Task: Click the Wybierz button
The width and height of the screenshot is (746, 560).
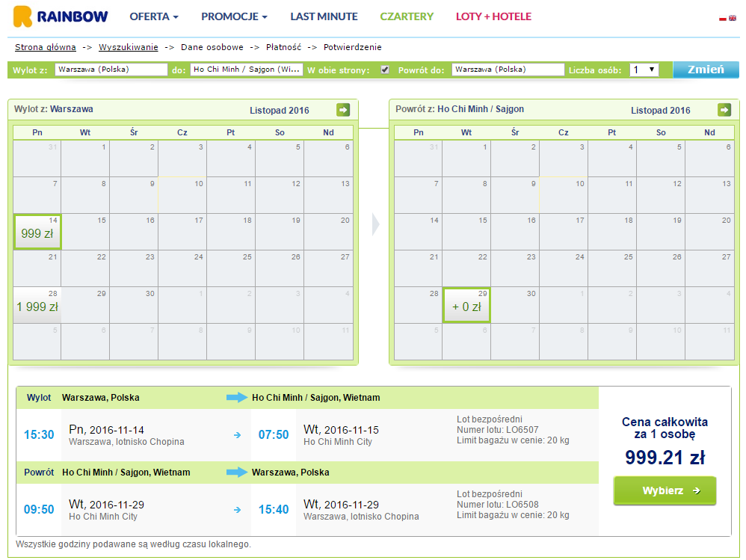Action: click(665, 490)
